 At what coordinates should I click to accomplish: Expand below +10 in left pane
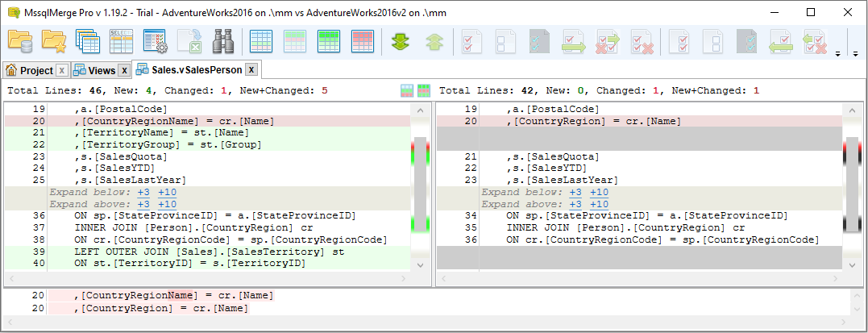(x=167, y=192)
